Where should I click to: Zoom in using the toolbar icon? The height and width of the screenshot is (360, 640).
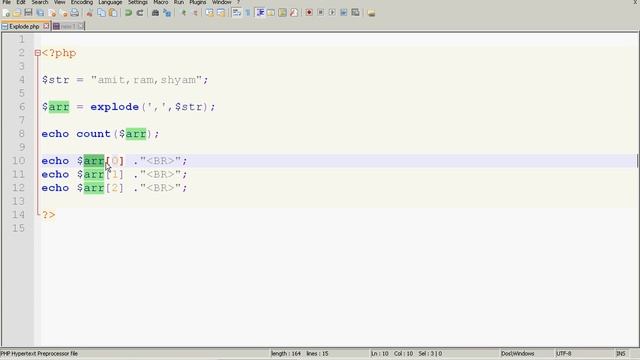(x=183, y=13)
